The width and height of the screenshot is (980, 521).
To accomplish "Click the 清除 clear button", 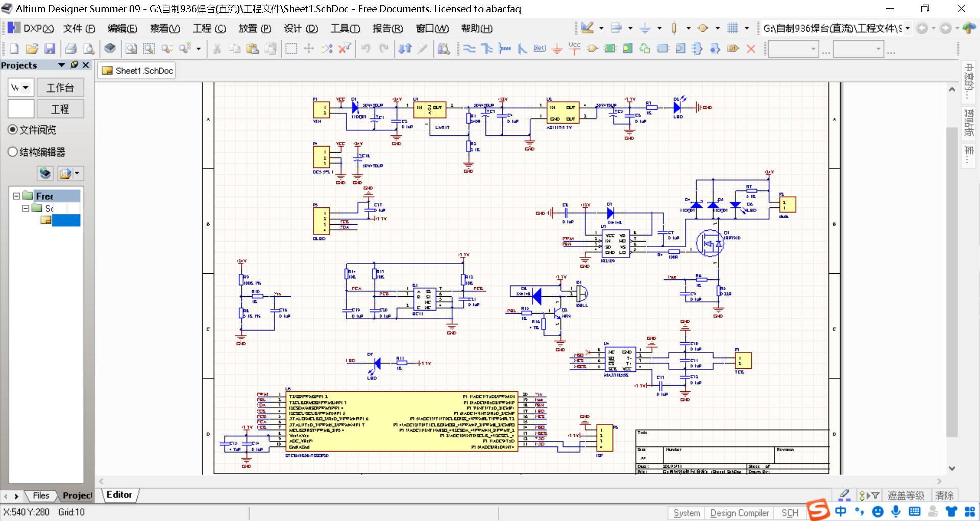I will (x=944, y=495).
